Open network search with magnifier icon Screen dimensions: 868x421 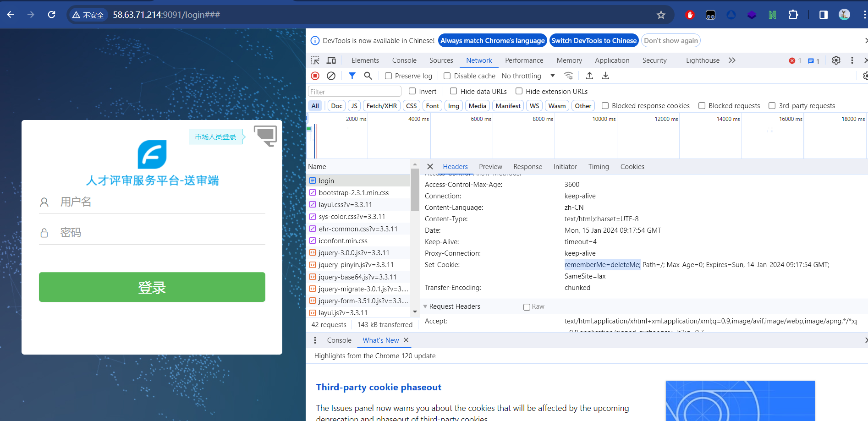(x=368, y=76)
